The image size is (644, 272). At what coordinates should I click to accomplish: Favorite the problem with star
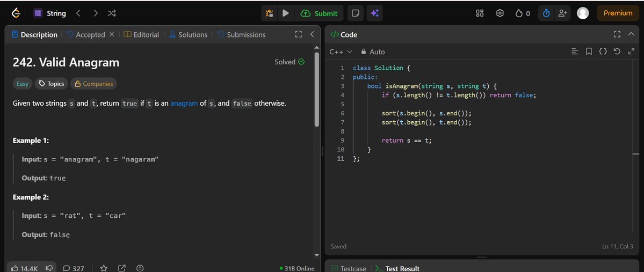click(x=104, y=268)
